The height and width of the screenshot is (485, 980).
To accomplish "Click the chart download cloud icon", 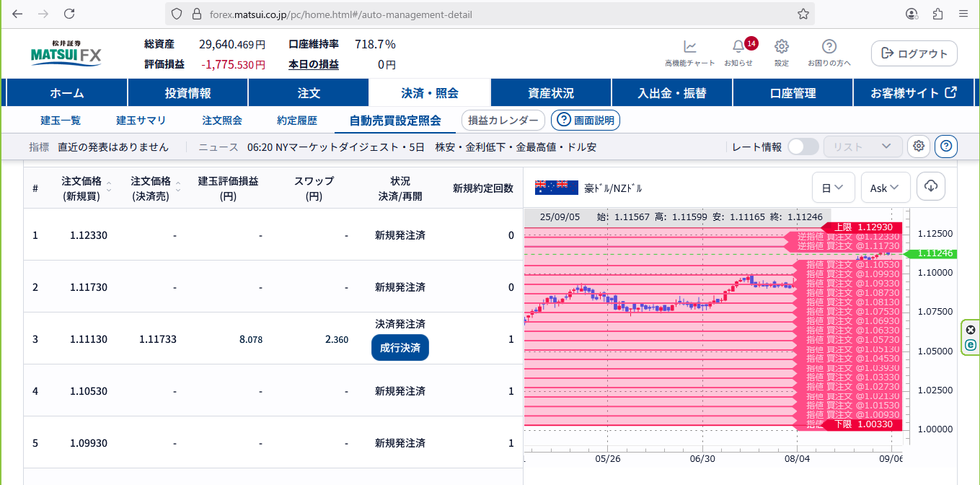I will 931,186.
